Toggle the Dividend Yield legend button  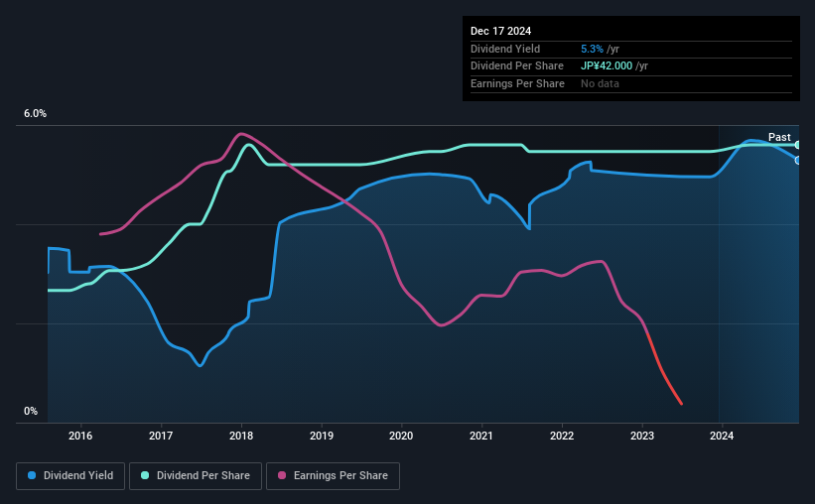[70, 476]
